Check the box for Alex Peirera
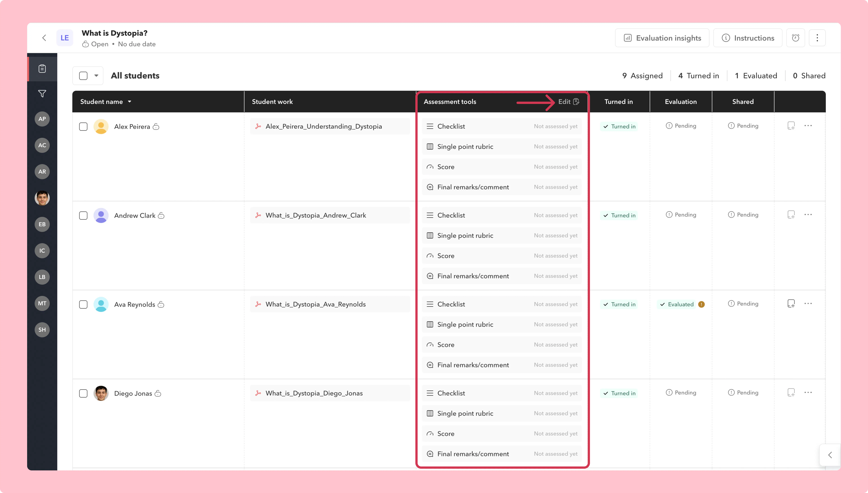Viewport: 868px width, 493px height. click(83, 127)
